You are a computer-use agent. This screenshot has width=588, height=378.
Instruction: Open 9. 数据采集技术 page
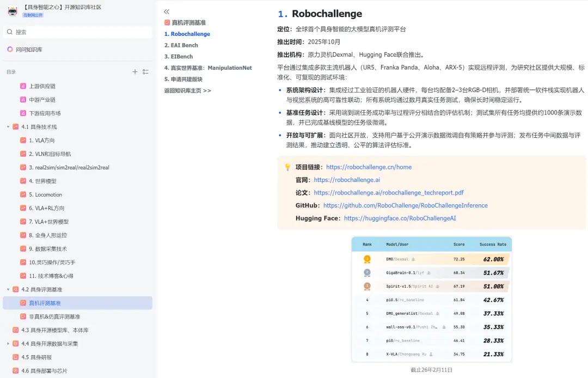pos(47,248)
